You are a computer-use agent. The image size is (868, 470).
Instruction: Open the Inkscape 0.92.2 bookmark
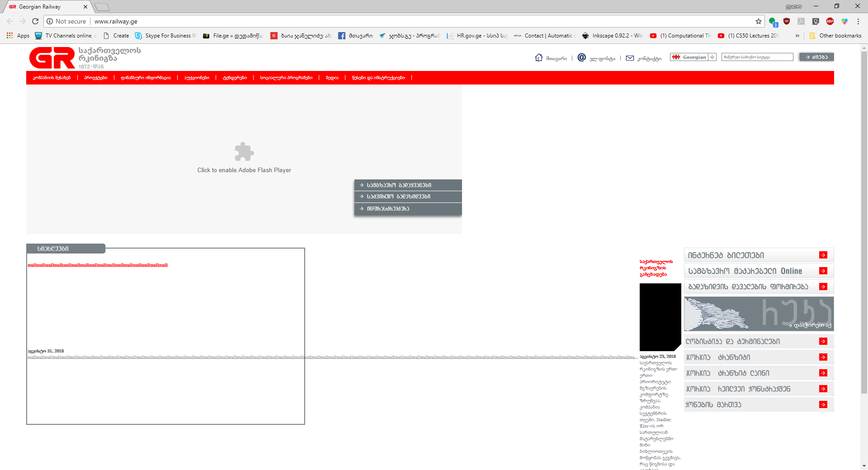tap(613, 36)
